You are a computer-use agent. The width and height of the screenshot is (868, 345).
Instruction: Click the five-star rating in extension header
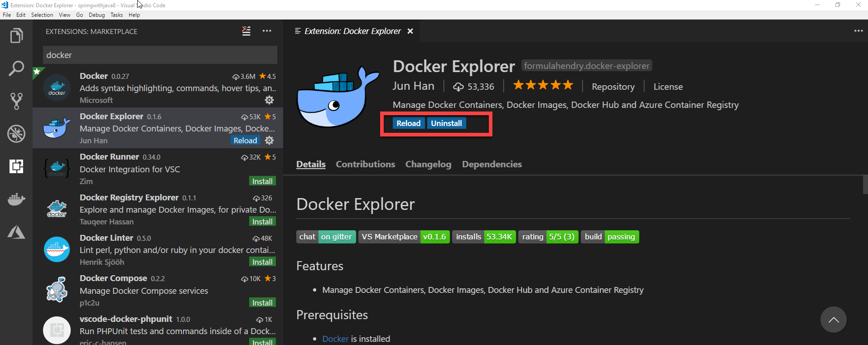pyautogui.click(x=543, y=85)
